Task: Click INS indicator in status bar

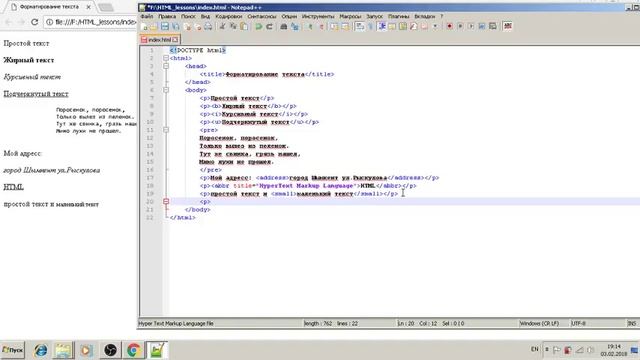Action: coord(631,323)
